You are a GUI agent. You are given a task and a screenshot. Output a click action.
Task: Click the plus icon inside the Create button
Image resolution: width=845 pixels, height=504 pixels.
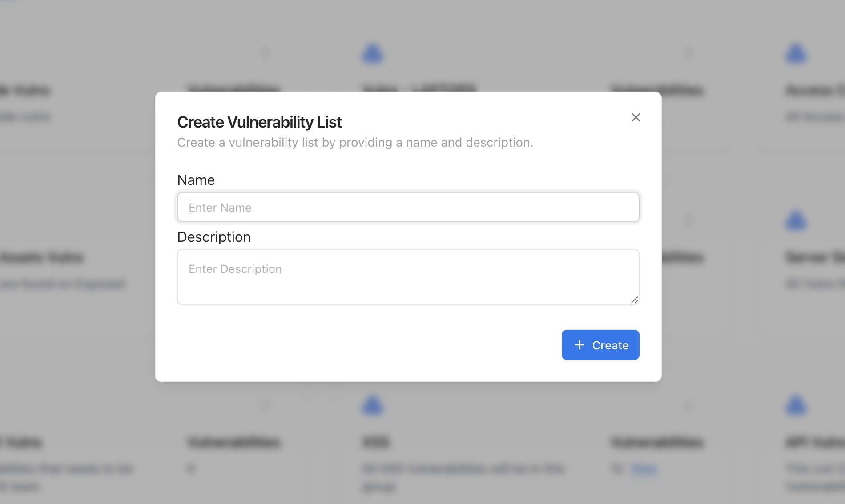[x=579, y=345]
